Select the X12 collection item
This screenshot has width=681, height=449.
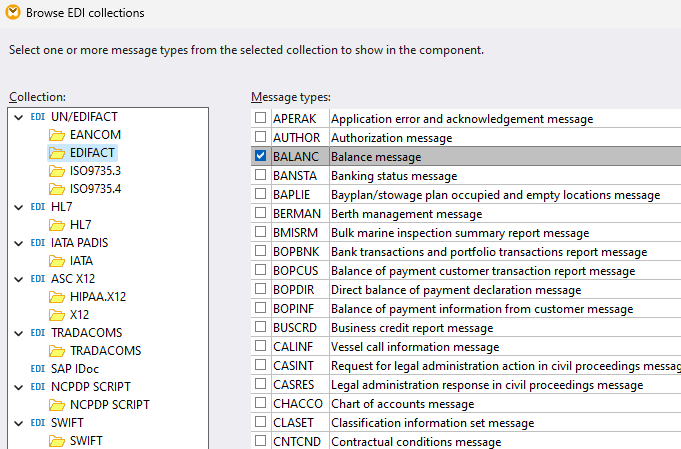[80, 315]
